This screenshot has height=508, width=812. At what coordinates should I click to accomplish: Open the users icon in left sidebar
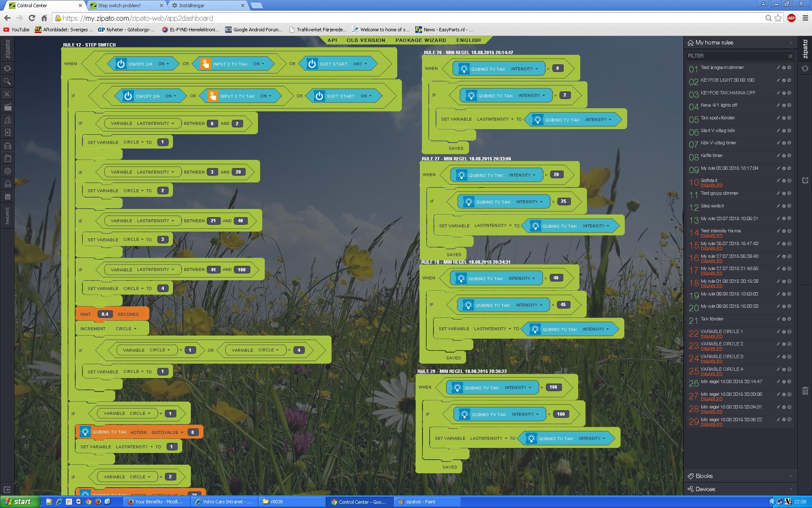pyautogui.click(x=7, y=120)
